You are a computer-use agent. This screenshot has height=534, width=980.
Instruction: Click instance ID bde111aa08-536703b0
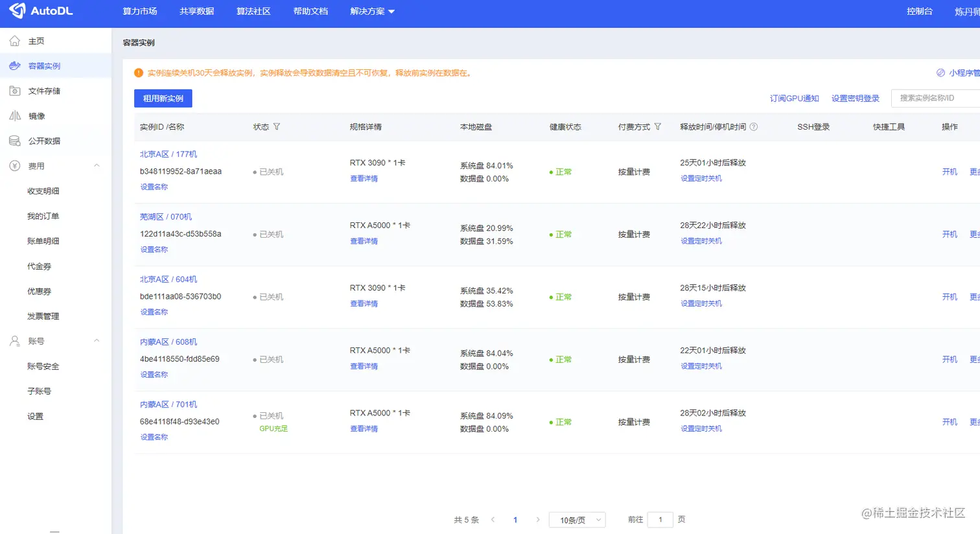click(x=181, y=296)
